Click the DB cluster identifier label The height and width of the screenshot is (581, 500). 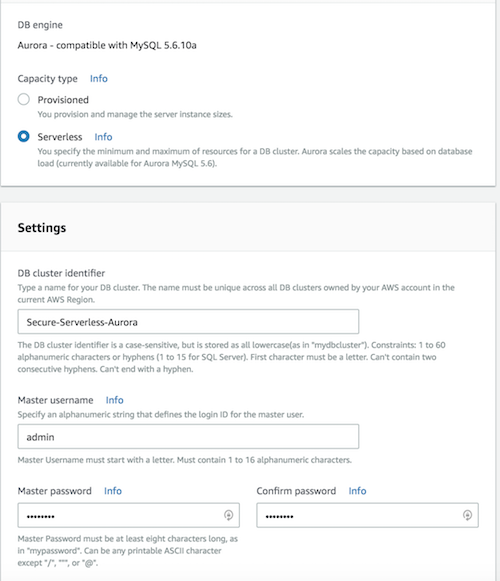61,273
